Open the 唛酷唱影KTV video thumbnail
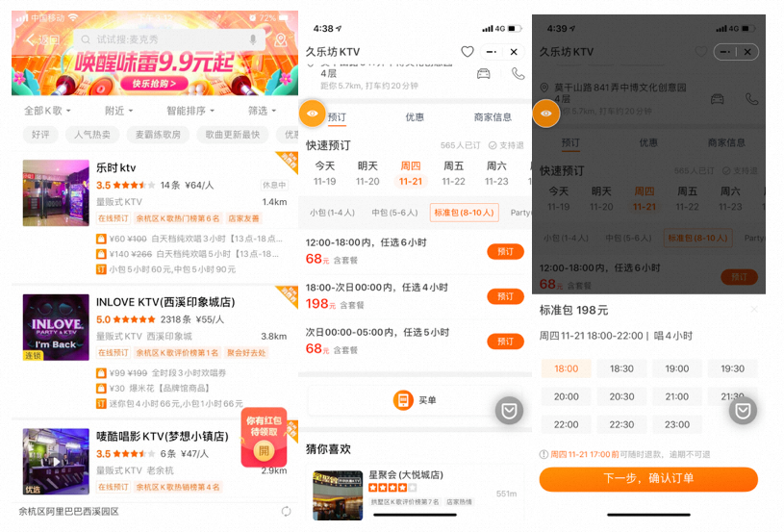Viewport: 784px width, 532px height. [56, 462]
